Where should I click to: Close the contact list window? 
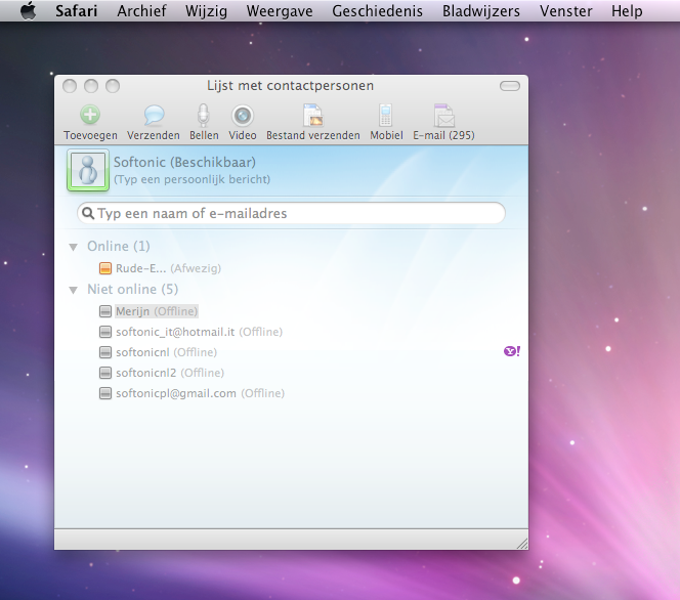coord(69,86)
